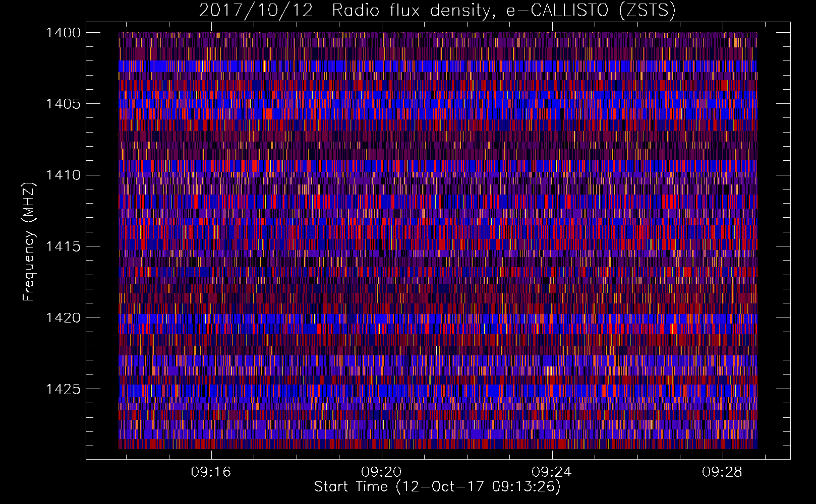Click the 09:20 time axis label

point(381,472)
